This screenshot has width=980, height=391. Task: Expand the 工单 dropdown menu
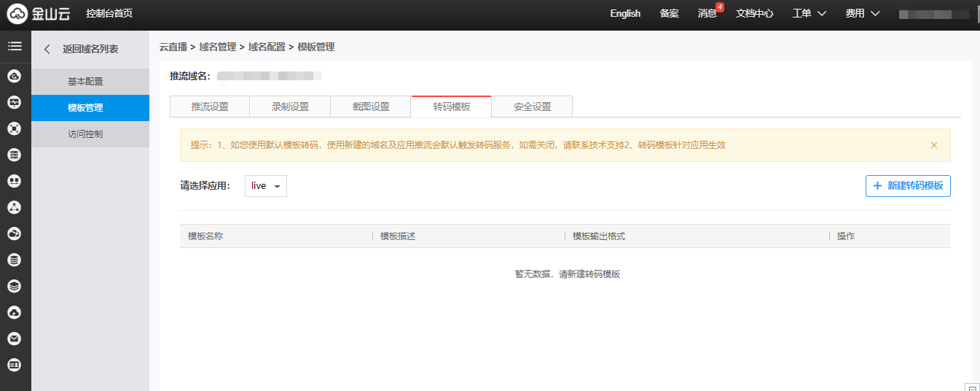point(809,14)
